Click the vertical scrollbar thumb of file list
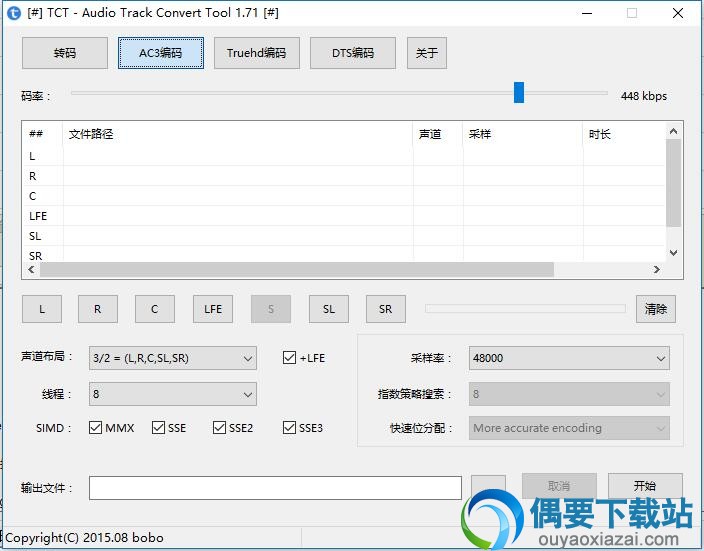Viewport: 704px width, 551px height. point(673,183)
